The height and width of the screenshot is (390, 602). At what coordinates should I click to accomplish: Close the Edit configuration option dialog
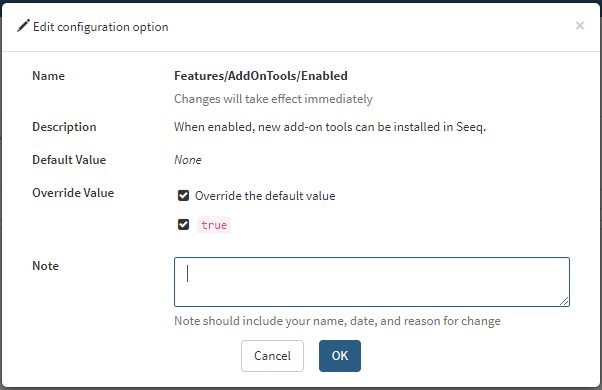point(580,26)
